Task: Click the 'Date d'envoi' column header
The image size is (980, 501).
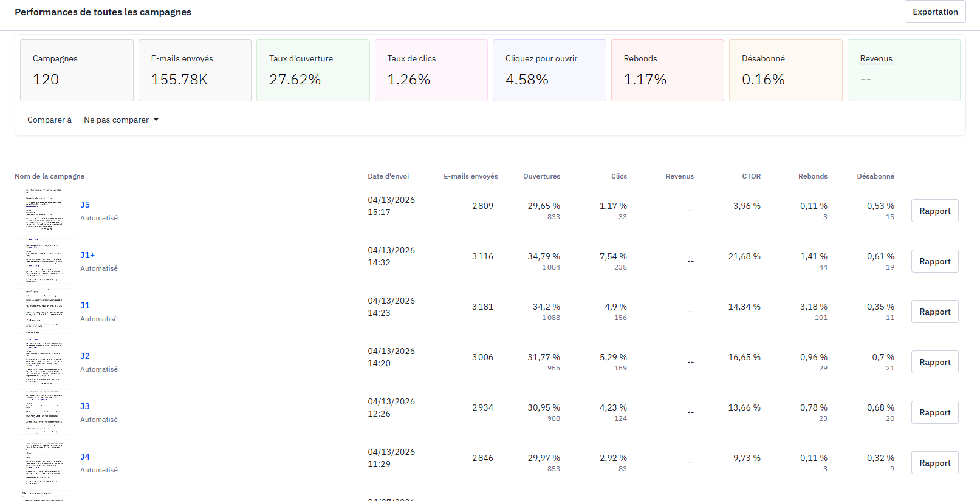Action: (x=388, y=176)
